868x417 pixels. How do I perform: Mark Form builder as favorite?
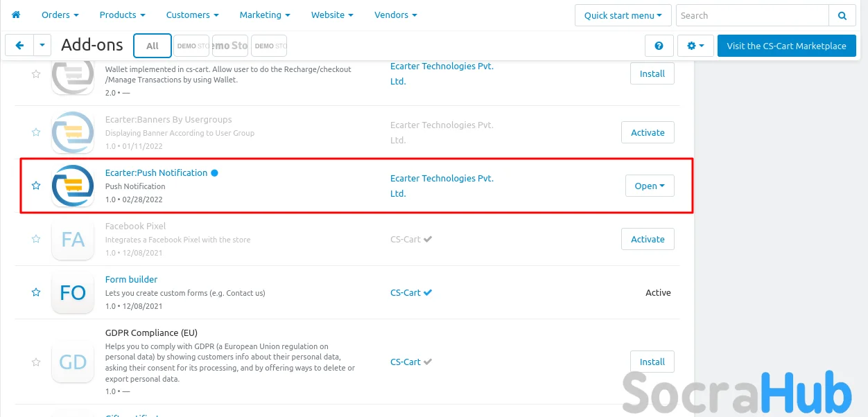pyautogui.click(x=36, y=292)
